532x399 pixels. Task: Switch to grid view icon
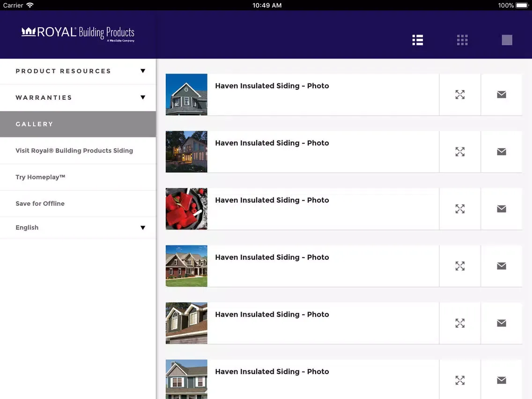point(462,40)
